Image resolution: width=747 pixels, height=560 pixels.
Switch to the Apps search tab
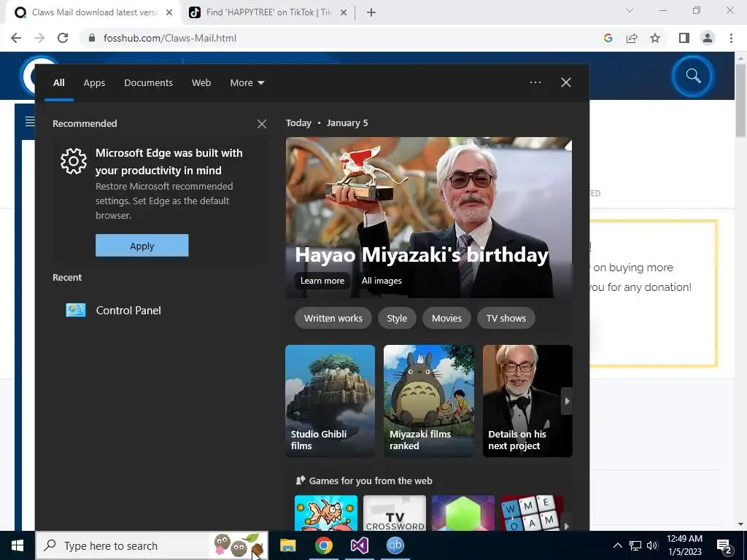(94, 83)
